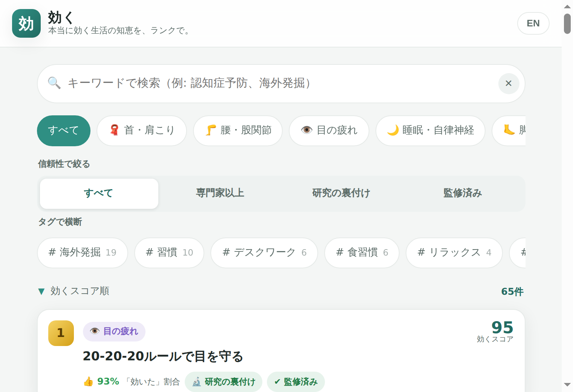Click the eye icon in card's 目の疲れ tag
573x392 pixels.
point(95,331)
